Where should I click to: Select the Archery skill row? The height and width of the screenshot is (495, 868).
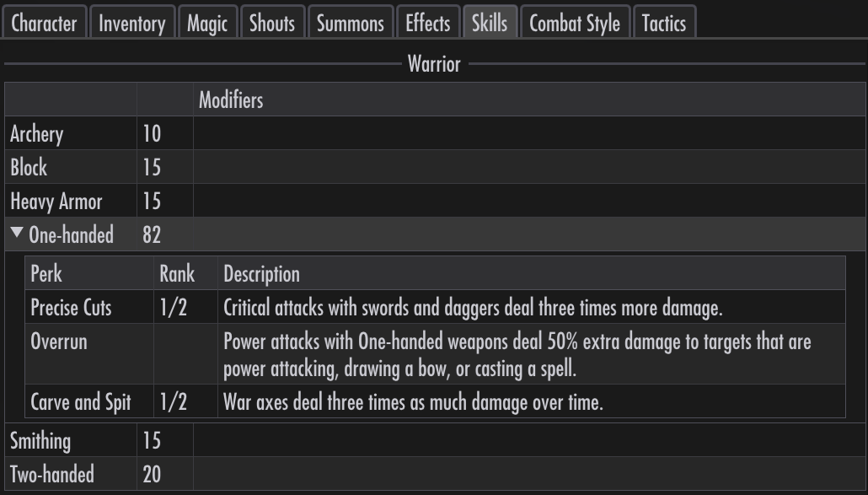click(435, 133)
